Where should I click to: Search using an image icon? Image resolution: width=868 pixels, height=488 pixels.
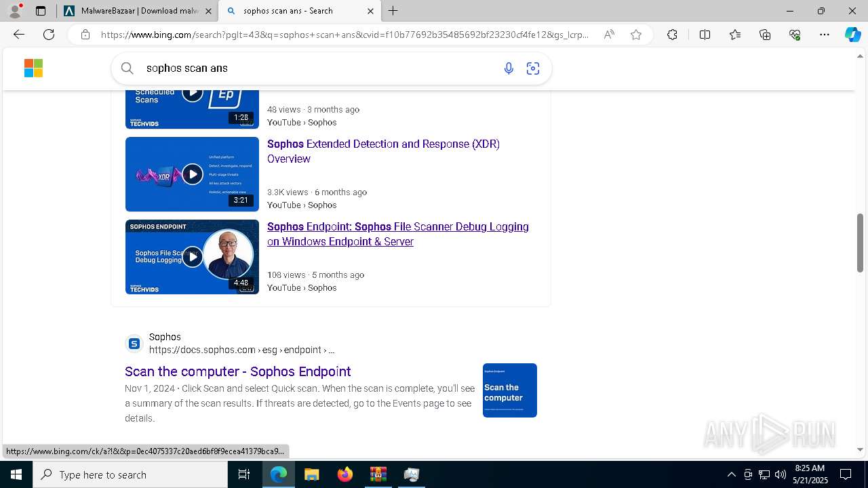[x=533, y=68]
